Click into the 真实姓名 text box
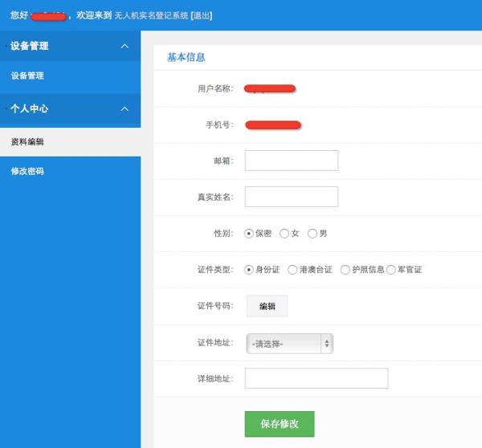 291,197
